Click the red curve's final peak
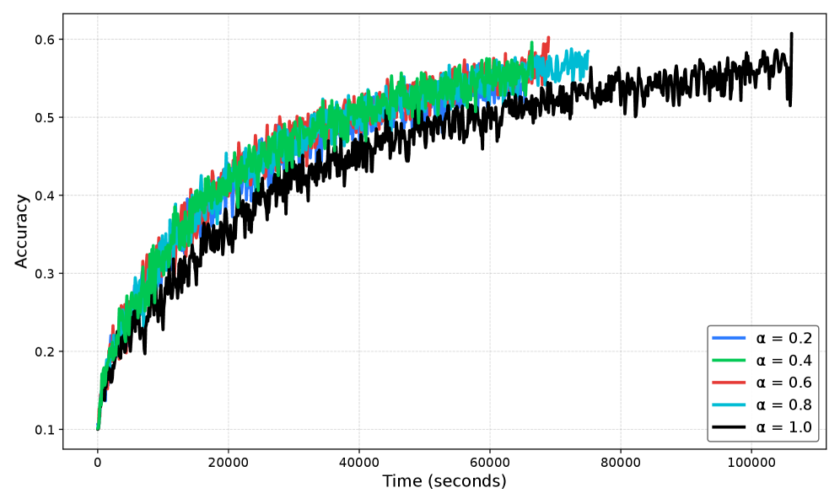The image size is (840, 504). coord(548,37)
